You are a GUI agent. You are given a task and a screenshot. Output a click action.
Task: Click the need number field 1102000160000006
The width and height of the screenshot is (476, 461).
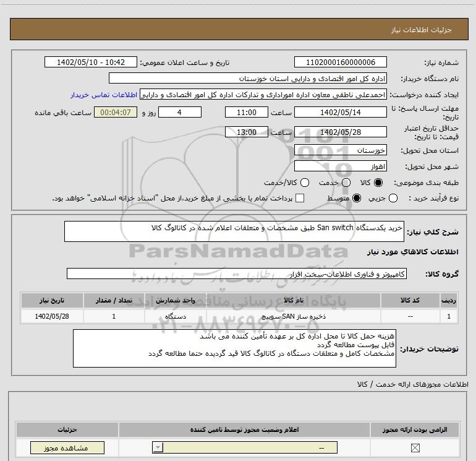[340, 62]
